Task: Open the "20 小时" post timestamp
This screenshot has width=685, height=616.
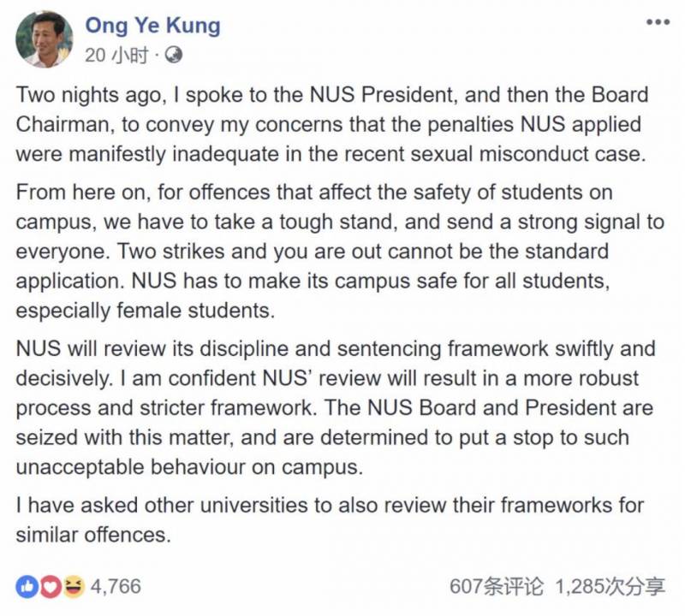Action: coord(116,56)
